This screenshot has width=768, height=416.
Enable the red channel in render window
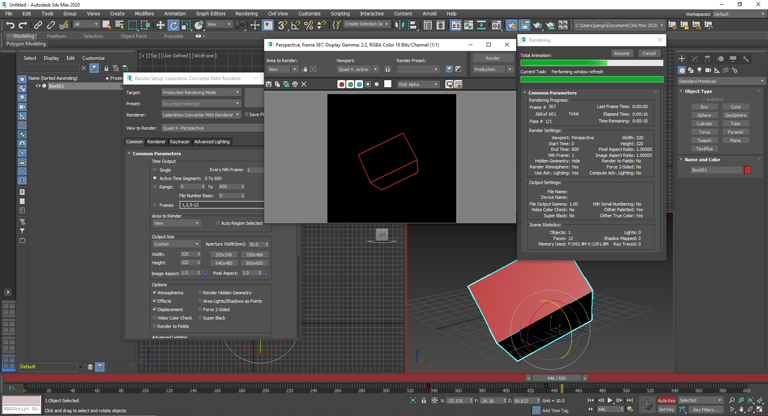pos(341,85)
